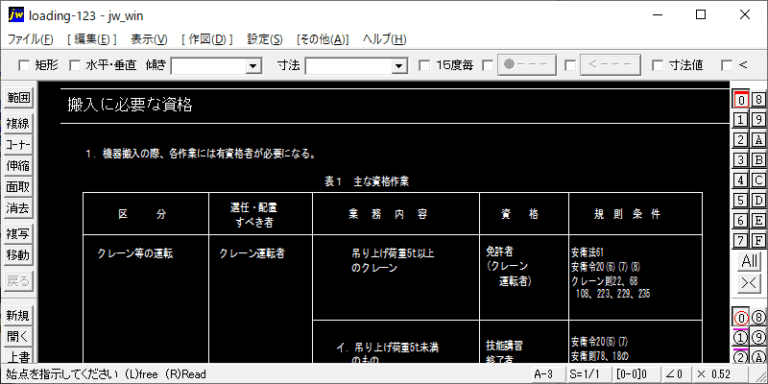Viewport: 768px width, 384px height.
Task: Enable the 寸法値 checkbox
Action: tap(658, 65)
